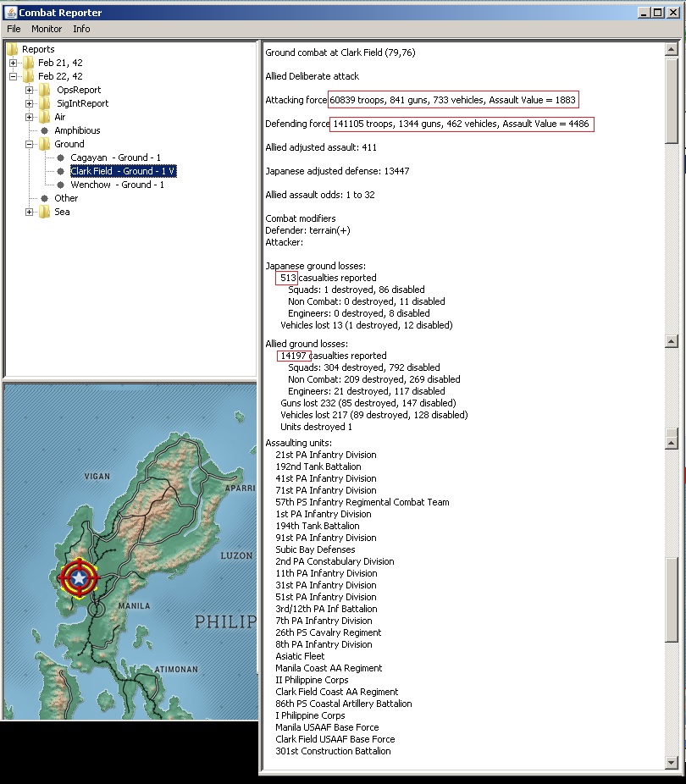Image resolution: width=686 pixels, height=784 pixels.
Task: Click 'Japanese adjusted defense: 13447' line
Action: click(x=337, y=171)
